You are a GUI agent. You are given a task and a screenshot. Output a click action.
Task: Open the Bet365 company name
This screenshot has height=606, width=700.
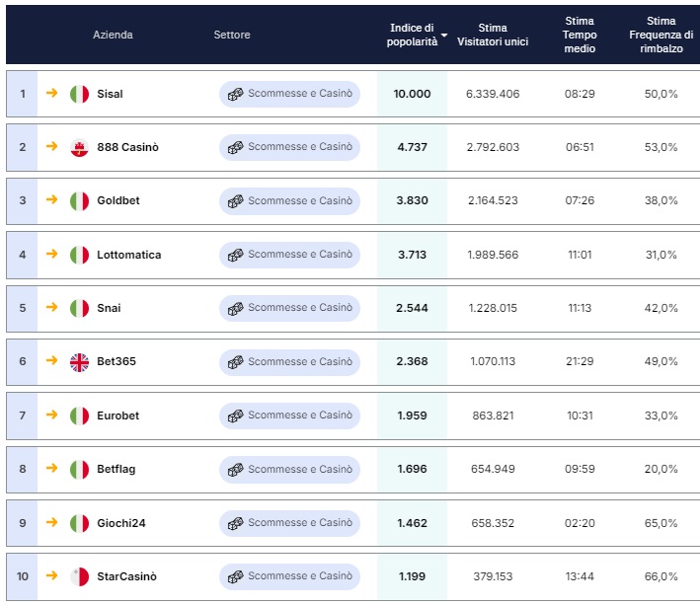tap(117, 361)
